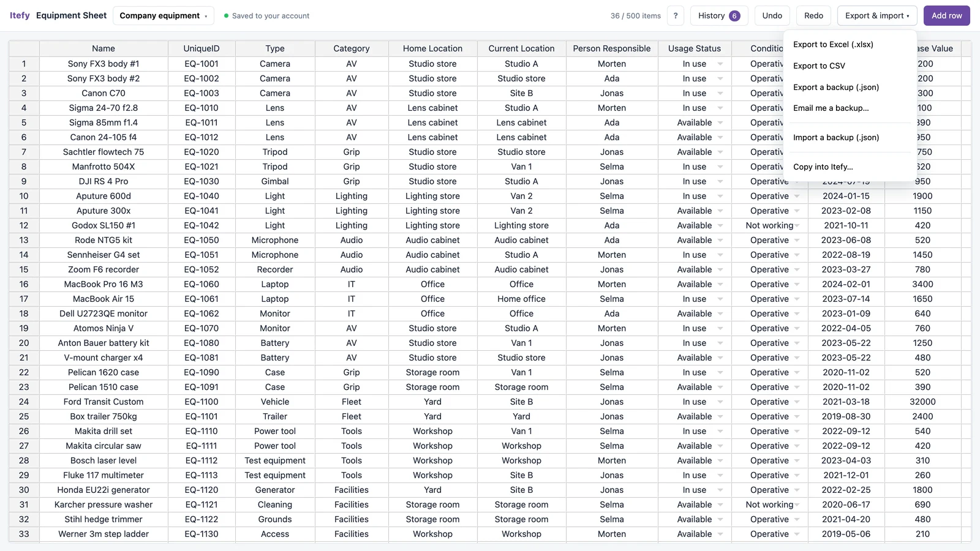Open Usage Status dropdown for Sigma 85mm f1.4

720,123
